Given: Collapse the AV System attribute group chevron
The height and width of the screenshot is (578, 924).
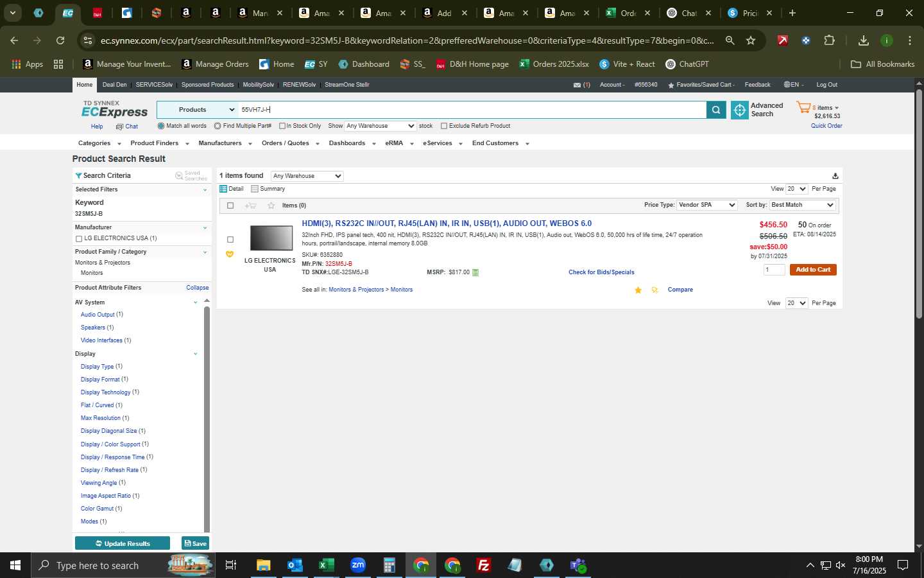Looking at the screenshot, I should pos(195,302).
